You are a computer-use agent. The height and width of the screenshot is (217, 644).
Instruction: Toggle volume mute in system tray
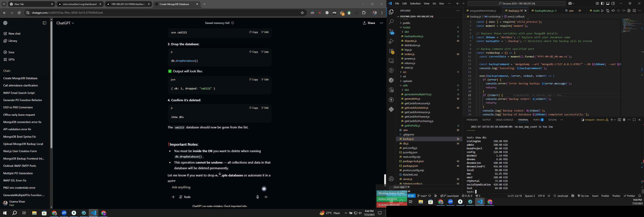click(360, 213)
